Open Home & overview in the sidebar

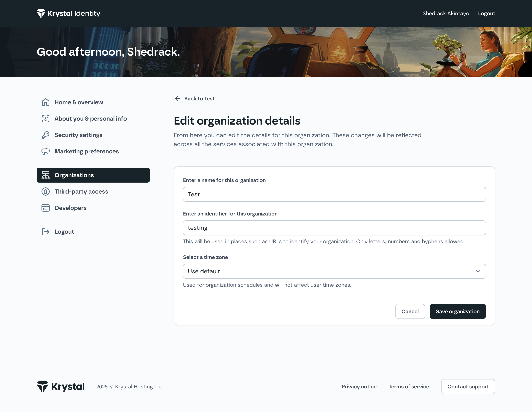[93, 102]
